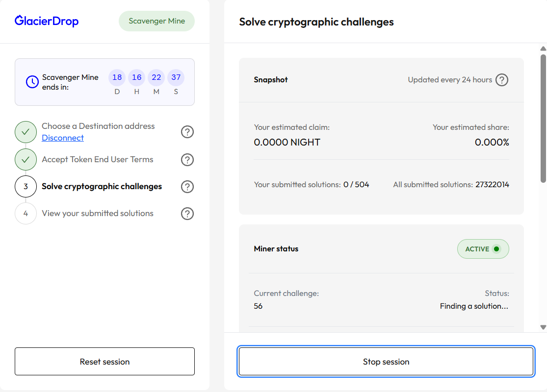Click the help icon beside Choose a Destination address
The image size is (547, 392).
[187, 132]
